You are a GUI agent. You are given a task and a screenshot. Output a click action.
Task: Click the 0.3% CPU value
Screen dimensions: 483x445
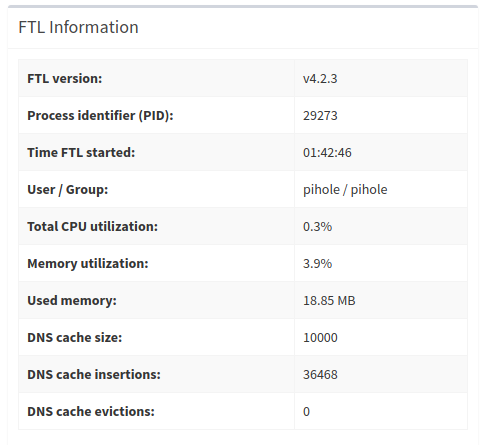(x=317, y=227)
